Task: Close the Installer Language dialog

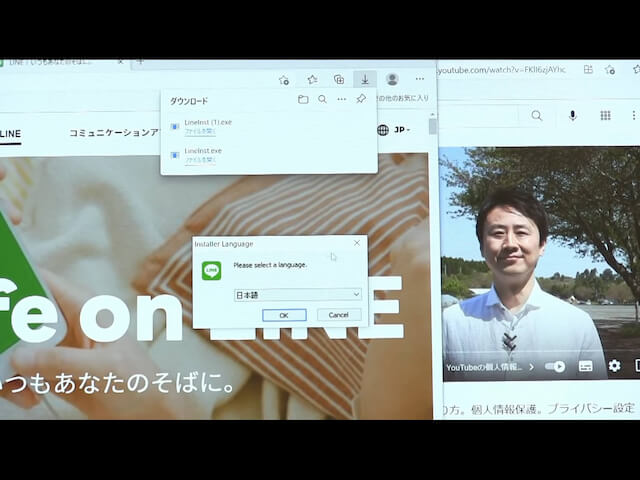Action: pos(357,243)
